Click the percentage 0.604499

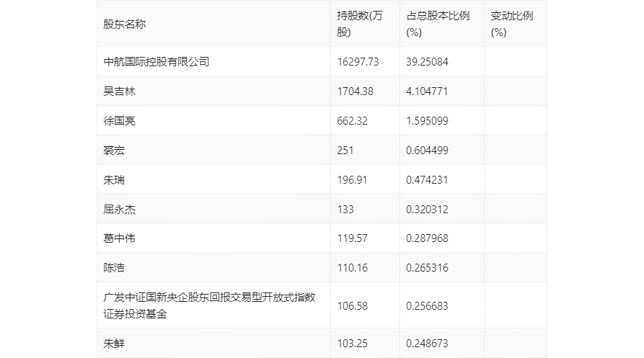(x=427, y=151)
